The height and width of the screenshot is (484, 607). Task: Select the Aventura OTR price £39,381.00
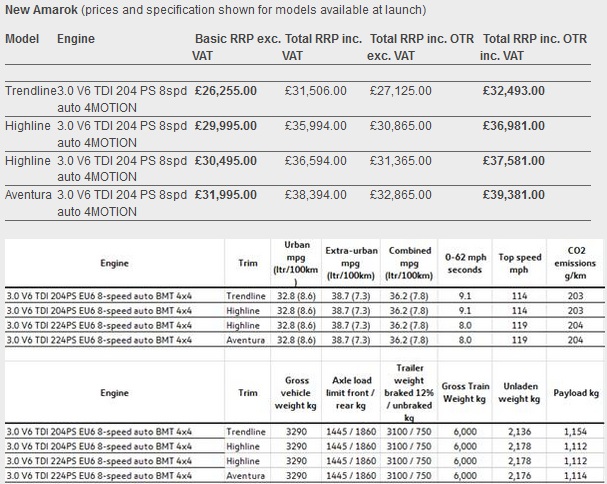[513, 195]
